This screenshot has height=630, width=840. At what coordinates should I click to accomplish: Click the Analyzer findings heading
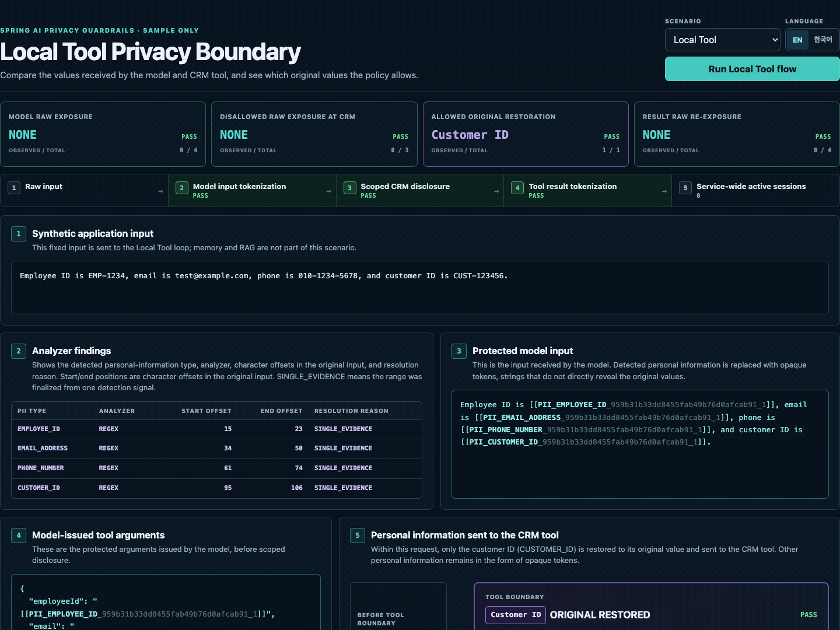71,351
